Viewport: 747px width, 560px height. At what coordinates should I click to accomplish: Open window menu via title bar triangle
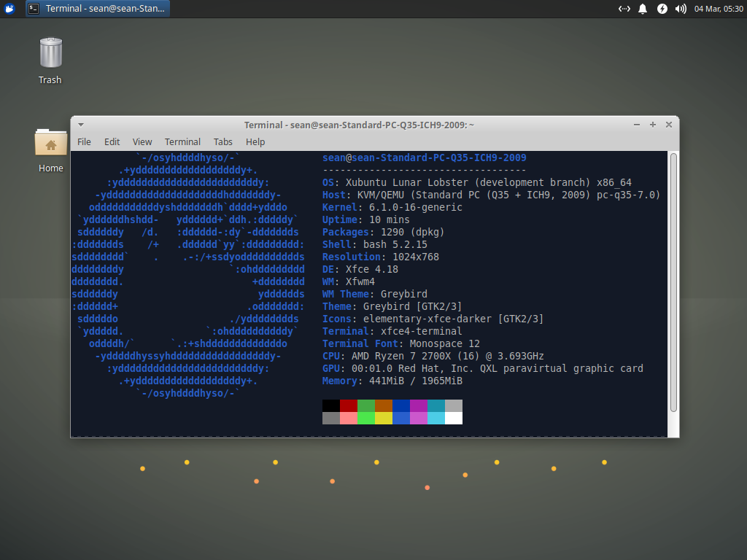pyautogui.click(x=80, y=125)
